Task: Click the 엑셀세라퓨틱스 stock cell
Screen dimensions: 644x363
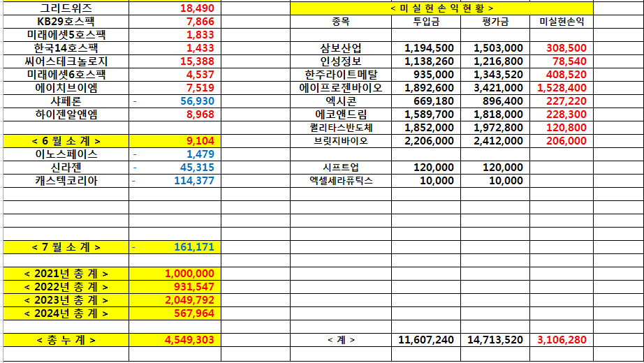Action: pyautogui.click(x=340, y=181)
